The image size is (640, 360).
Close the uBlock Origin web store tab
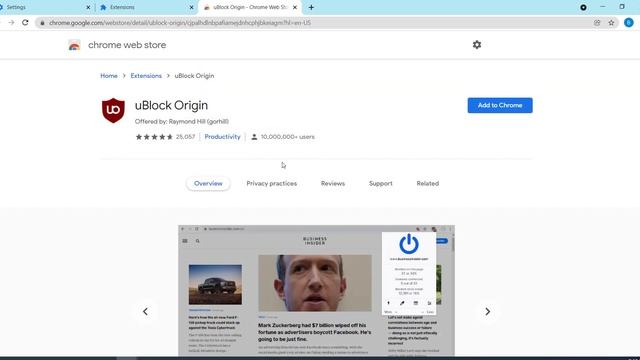click(295, 7)
